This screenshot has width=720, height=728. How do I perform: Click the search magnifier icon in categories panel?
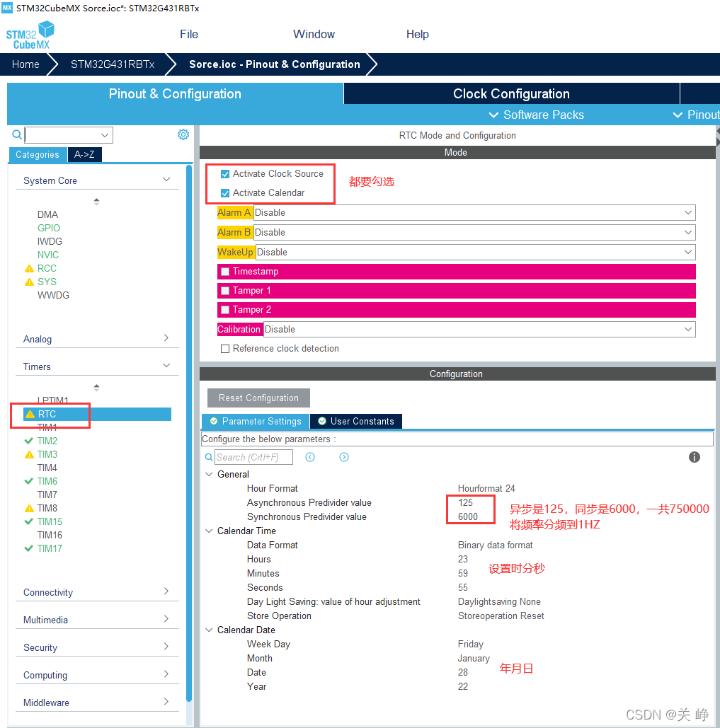17,134
